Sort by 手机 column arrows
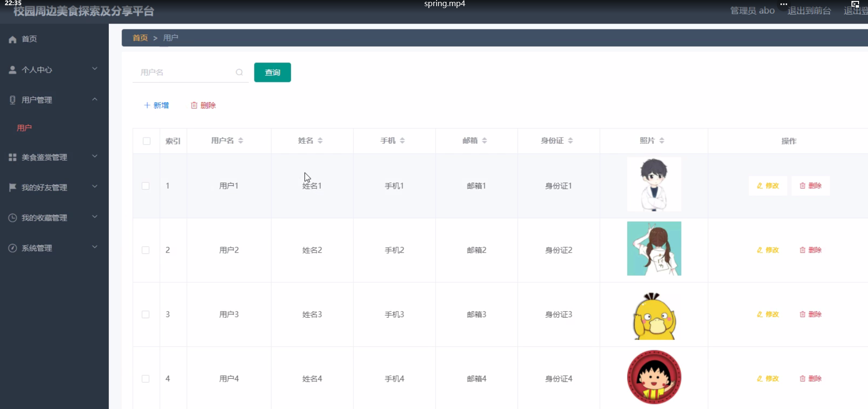The image size is (868, 409). click(403, 140)
